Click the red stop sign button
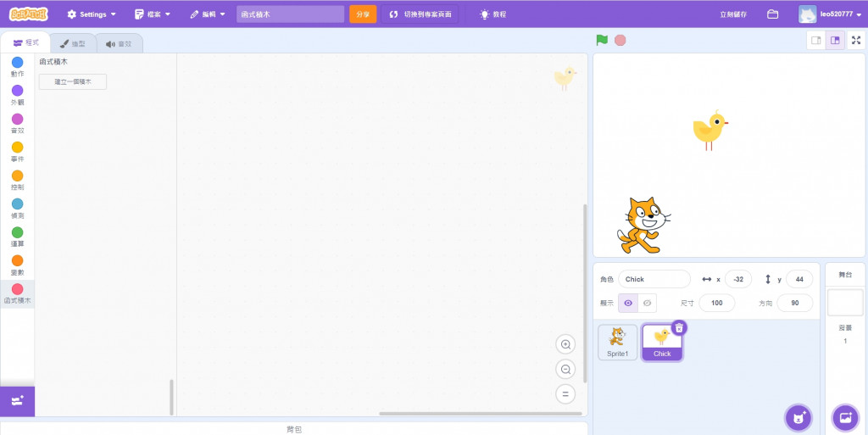This screenshot has height=435, width=868. coord(620,40)
